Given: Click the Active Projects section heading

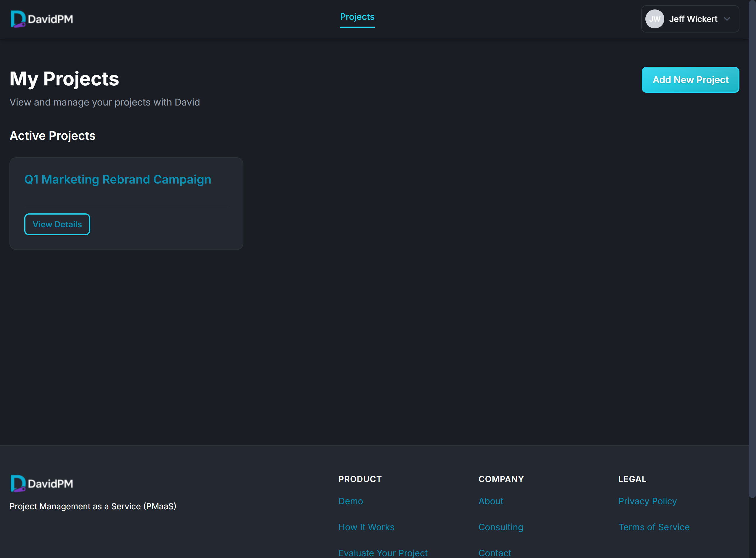Looking at the screenshot, I should 52,135.
